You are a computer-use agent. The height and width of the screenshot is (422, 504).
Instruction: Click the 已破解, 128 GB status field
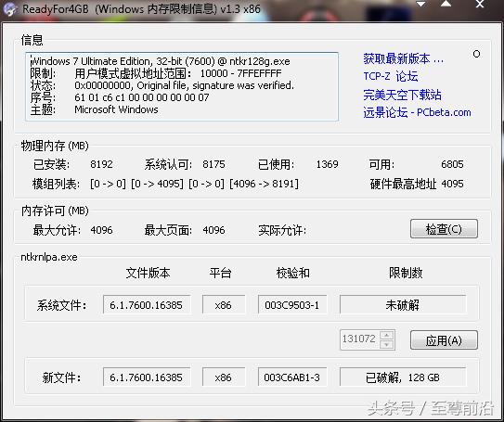tap(403, 377)
